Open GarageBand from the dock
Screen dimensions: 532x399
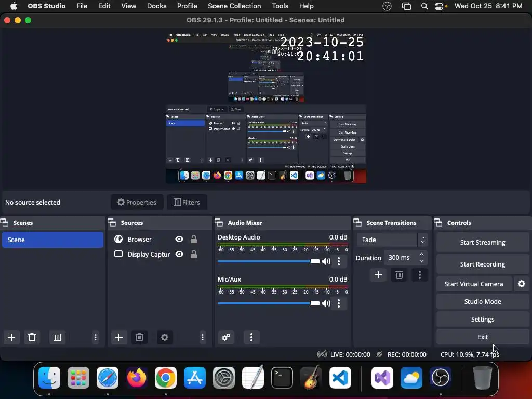click(311, 378)
